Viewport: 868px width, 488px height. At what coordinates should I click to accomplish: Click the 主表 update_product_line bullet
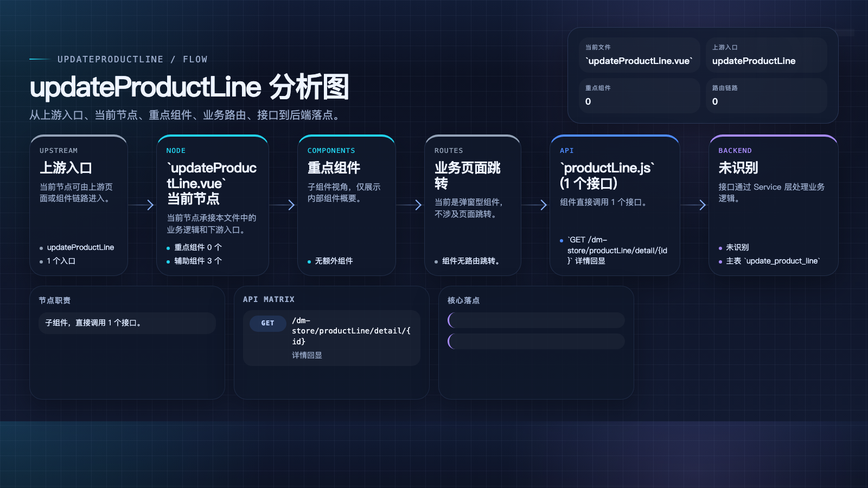[773, 261]
